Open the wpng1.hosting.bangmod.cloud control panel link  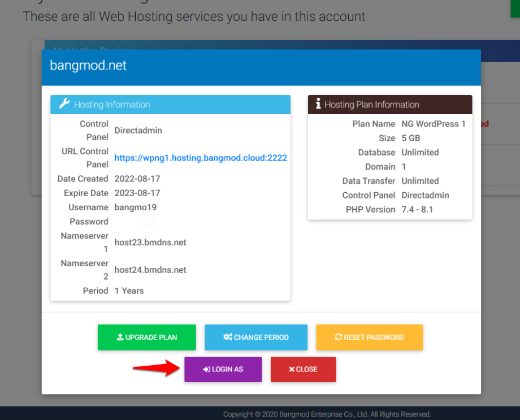(201, 158)
